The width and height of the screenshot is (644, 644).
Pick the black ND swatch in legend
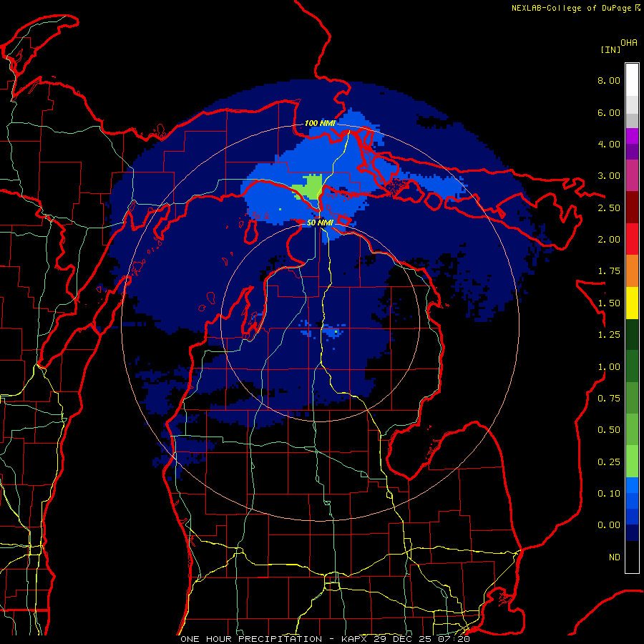click(632, 557)
